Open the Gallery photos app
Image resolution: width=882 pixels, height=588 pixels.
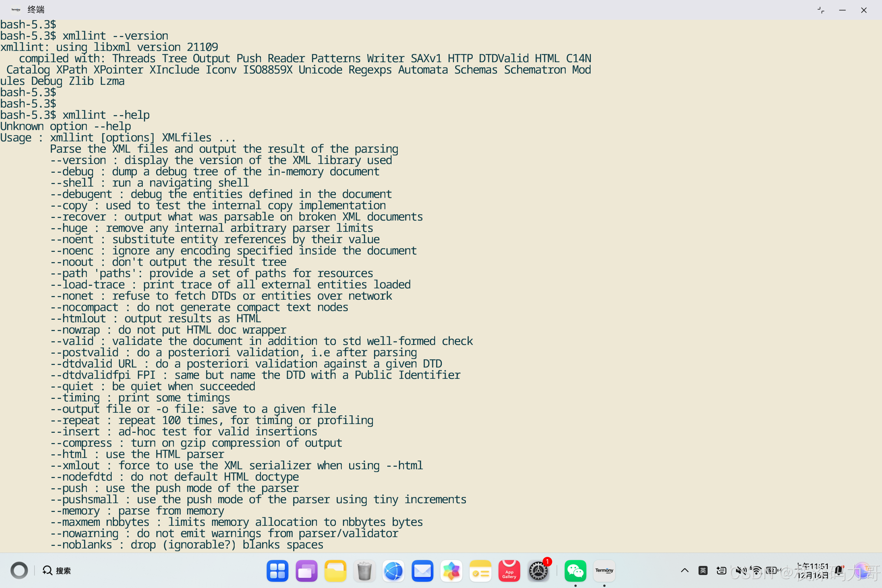(451, 570)
